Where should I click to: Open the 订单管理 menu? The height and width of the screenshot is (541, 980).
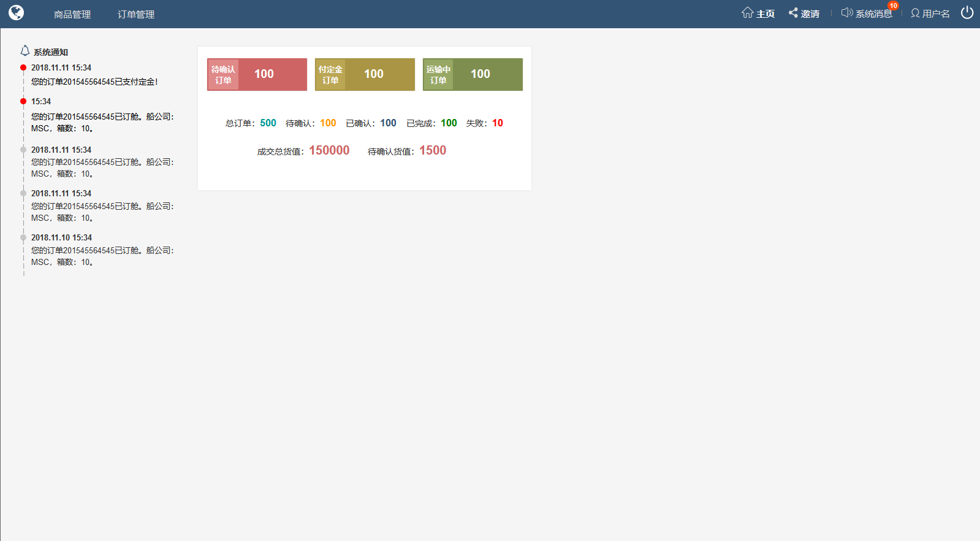(x=136, y=14)
